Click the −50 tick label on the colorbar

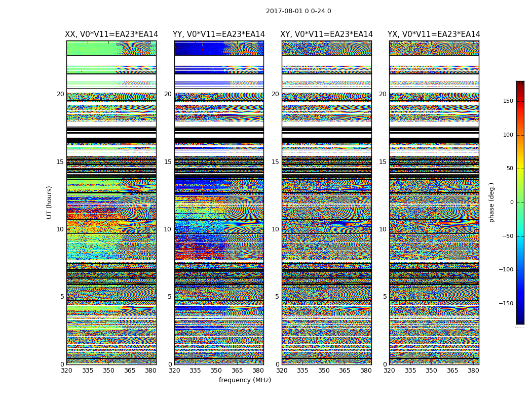click(x=508, y=236)
